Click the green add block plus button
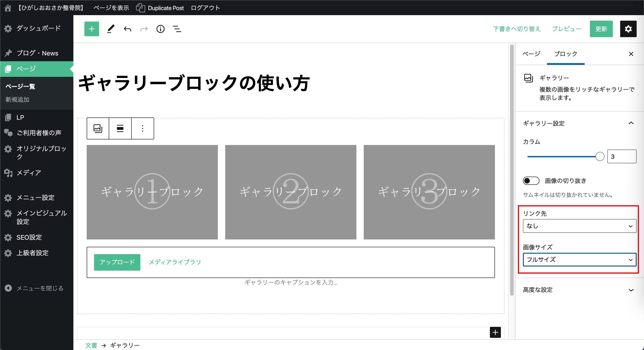 coord(92,29)
